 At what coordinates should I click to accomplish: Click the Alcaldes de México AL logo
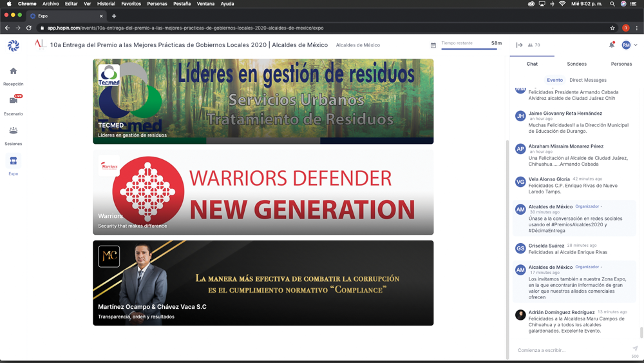[x=40, y=44]
